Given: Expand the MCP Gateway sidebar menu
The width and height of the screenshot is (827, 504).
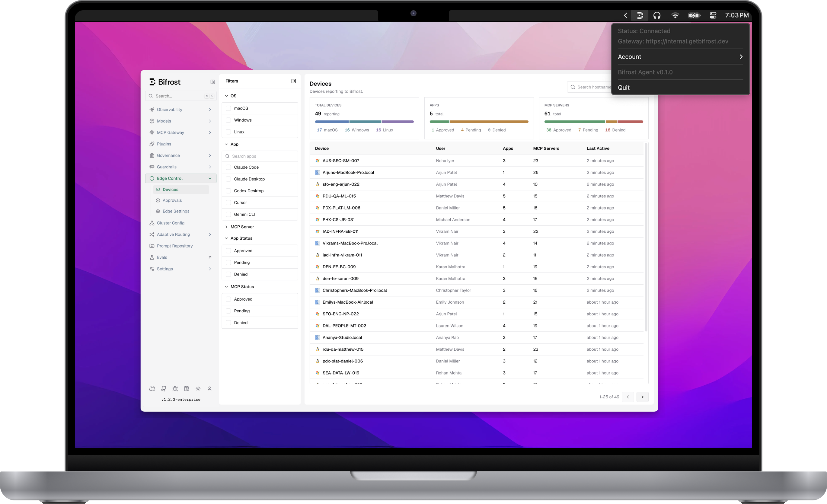Looking at the screenshot, I should pyautogui.click(x=180, y=132).
